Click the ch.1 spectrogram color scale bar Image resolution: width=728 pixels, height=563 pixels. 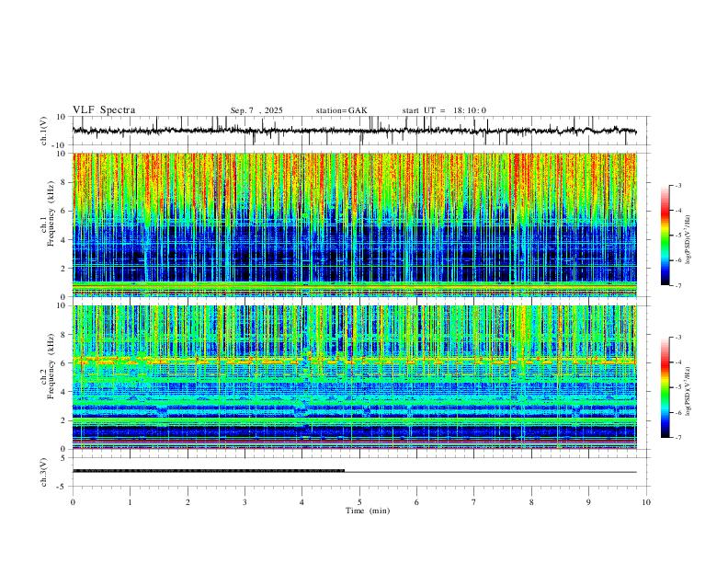click(665, 236)
